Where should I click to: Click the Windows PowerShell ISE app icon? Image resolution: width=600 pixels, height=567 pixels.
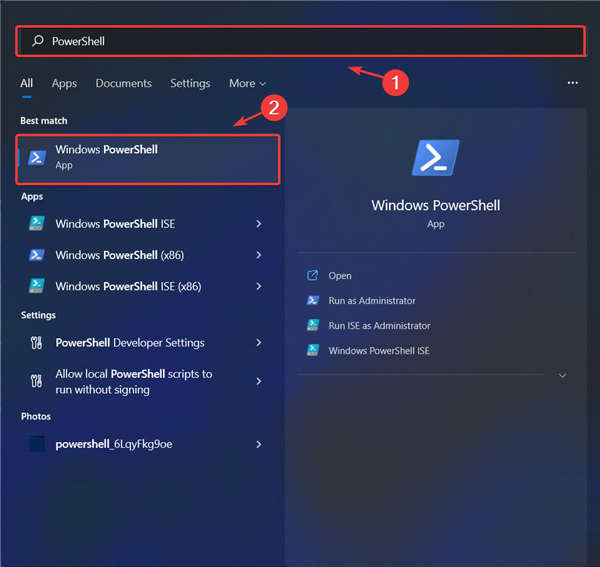click(x=37, y=223)
